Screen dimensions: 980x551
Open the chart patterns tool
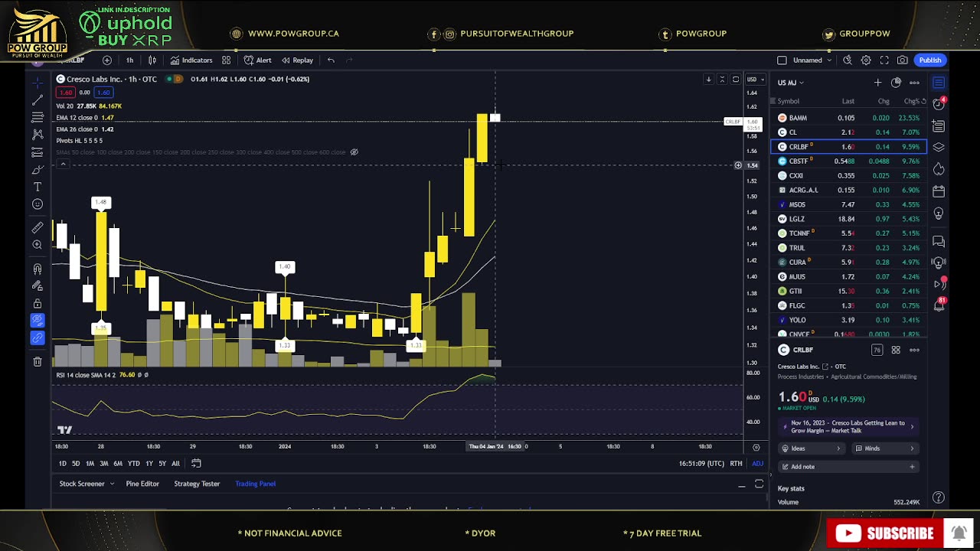pyautogui.click(x=37, y=135)
